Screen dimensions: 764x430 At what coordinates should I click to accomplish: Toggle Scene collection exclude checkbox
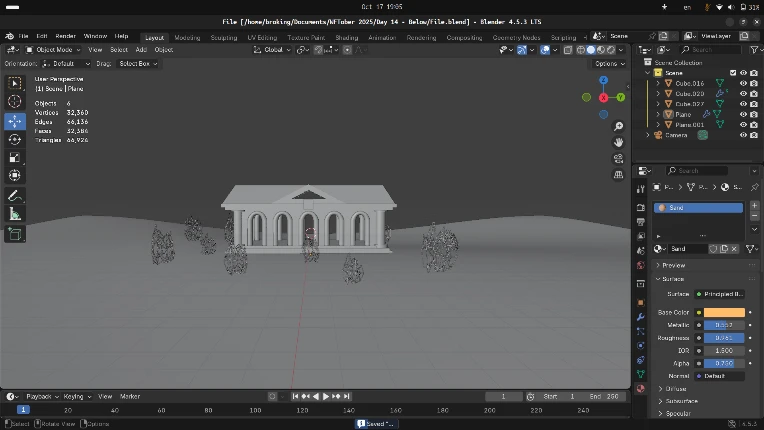[x=733, y=73]
